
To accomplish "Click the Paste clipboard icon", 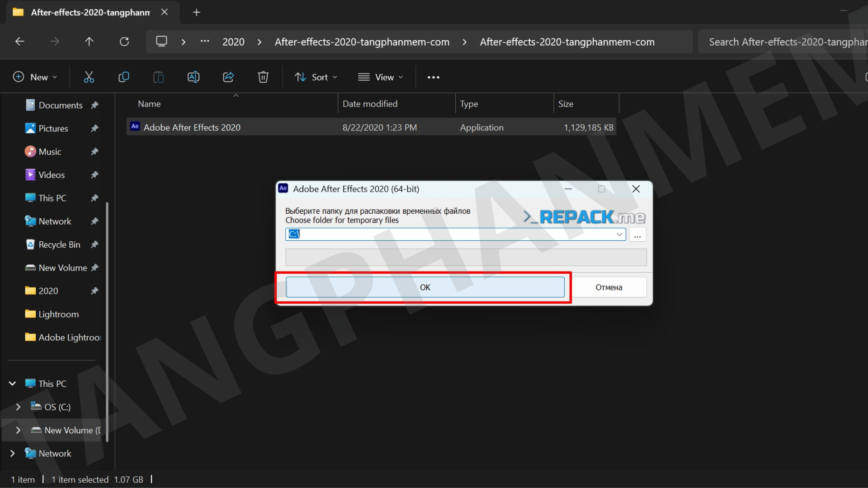I will (159, 77).
